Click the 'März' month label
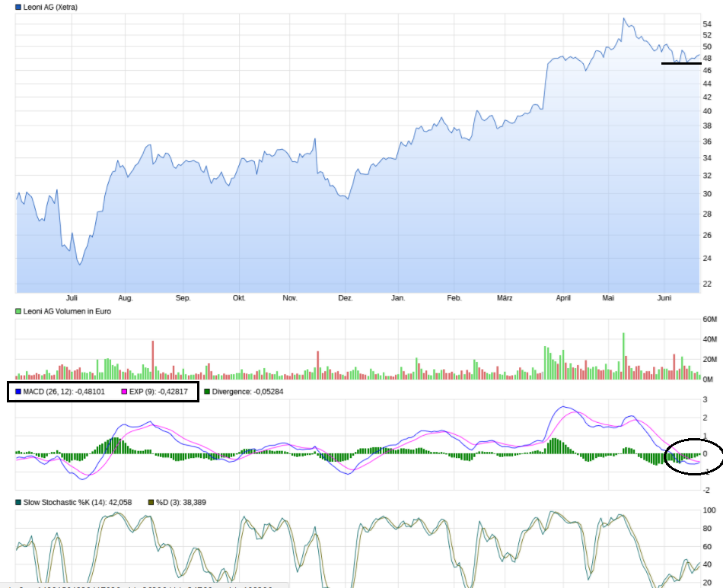 coord(505,298)
